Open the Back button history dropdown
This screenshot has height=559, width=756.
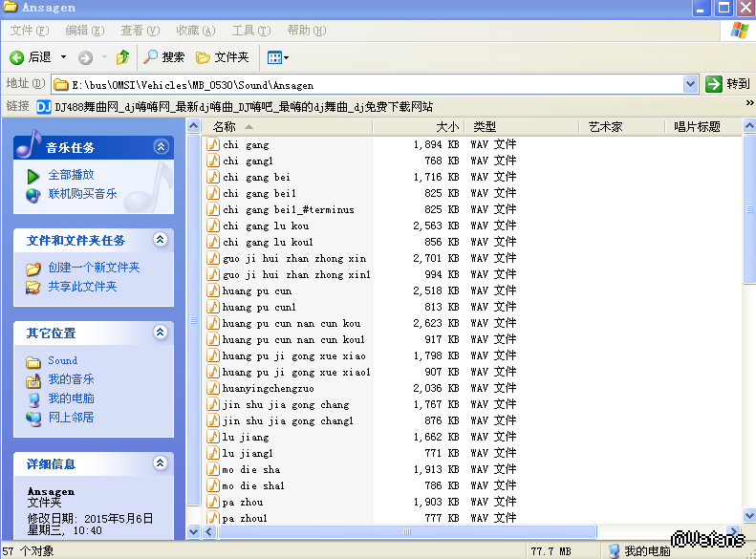pos(64,57)
